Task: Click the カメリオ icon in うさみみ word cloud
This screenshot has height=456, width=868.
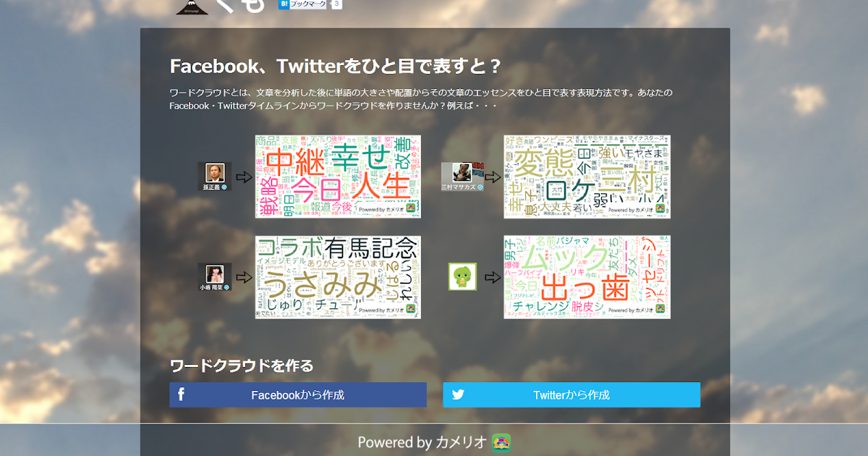Action: tap(412, 309)
